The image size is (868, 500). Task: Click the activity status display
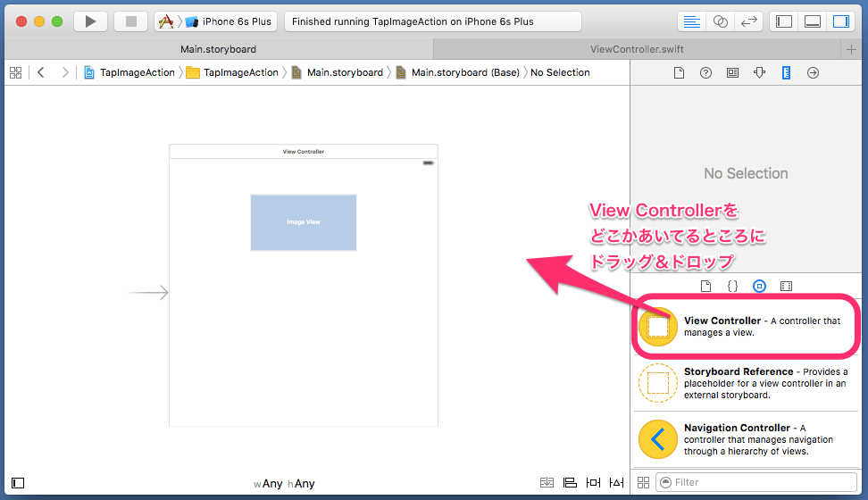pos(433,21)
